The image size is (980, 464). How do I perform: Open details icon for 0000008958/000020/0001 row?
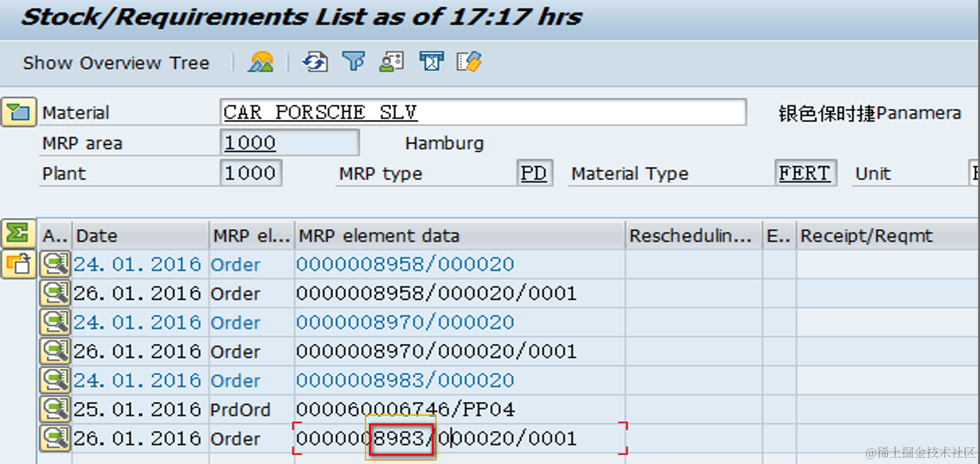click(55, 294)
